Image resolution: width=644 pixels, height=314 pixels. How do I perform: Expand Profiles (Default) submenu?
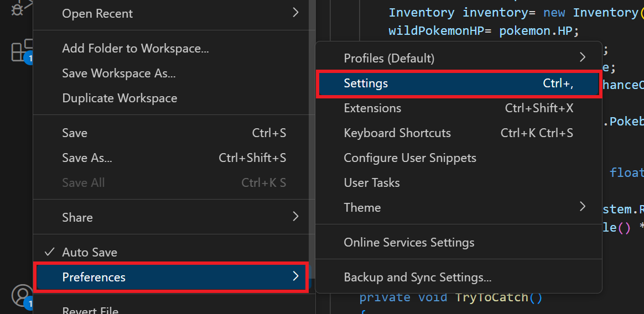click(458, 58)
